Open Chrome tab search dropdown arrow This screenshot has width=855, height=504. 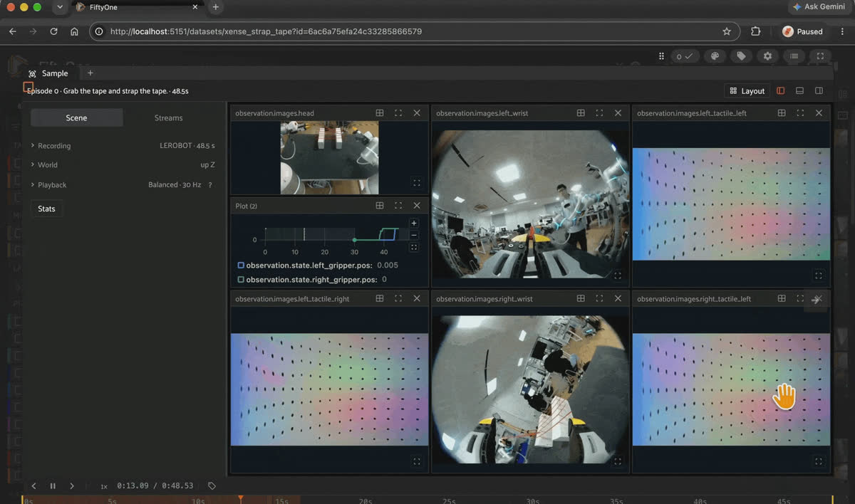[59, 7]
